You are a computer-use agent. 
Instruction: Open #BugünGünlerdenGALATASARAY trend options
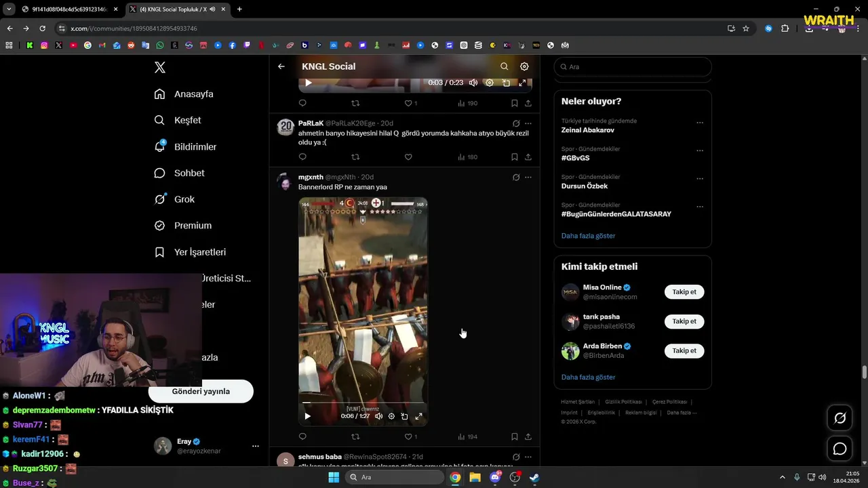(700, 207)
